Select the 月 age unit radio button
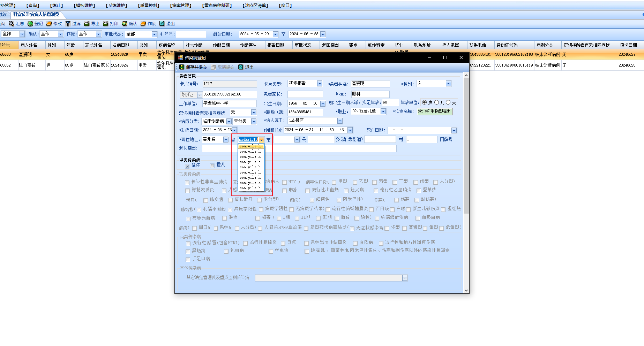The image size is (644, 346). click(x=436, y=102)
